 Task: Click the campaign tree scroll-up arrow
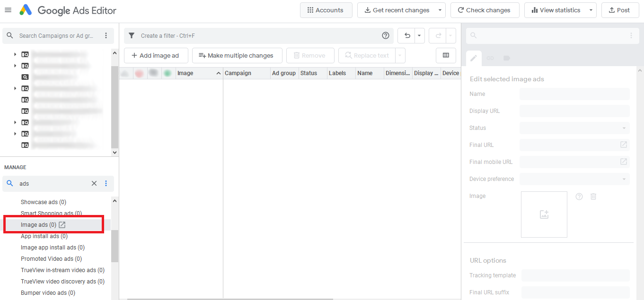[x=115, y=53]
